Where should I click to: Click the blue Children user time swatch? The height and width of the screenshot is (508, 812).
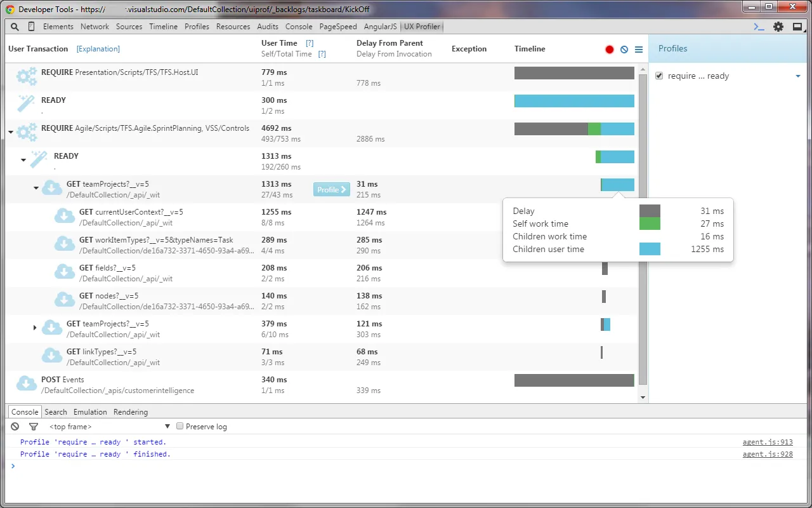[650, 249]
